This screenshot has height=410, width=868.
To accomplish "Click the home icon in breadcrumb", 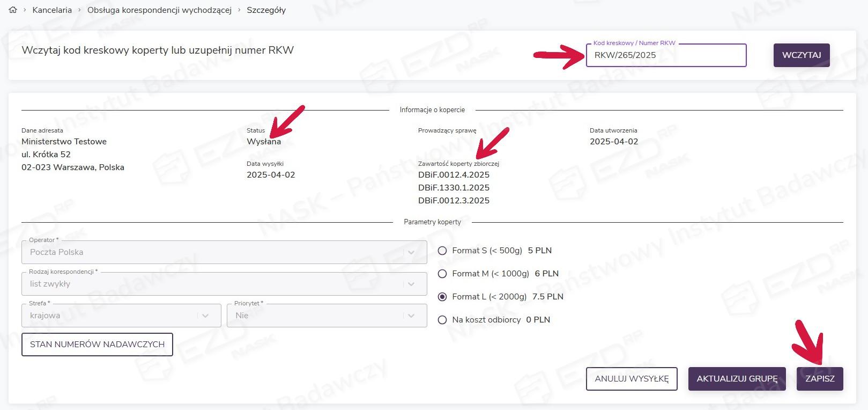I will click(13, 10).
